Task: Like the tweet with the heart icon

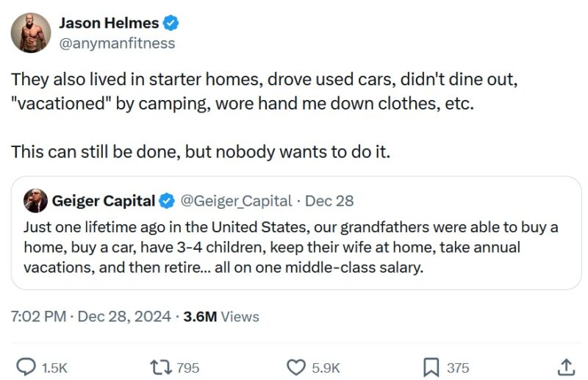Action: point(295,367)
